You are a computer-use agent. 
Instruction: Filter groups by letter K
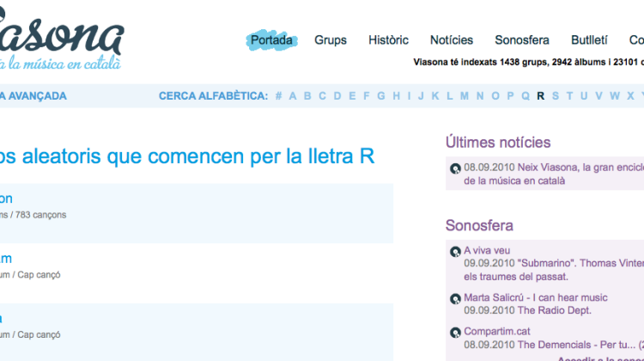pyautogui.click(x=435, y=95)
